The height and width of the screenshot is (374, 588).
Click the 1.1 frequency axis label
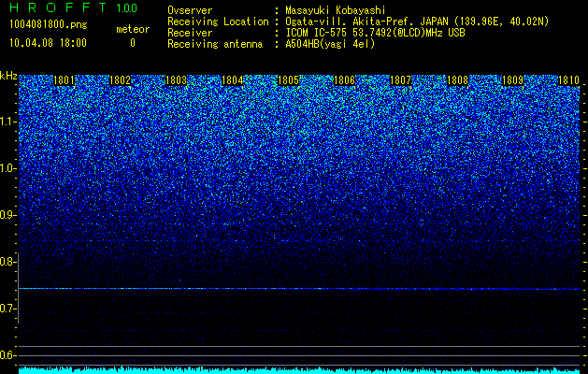click(x=7, y=122)
